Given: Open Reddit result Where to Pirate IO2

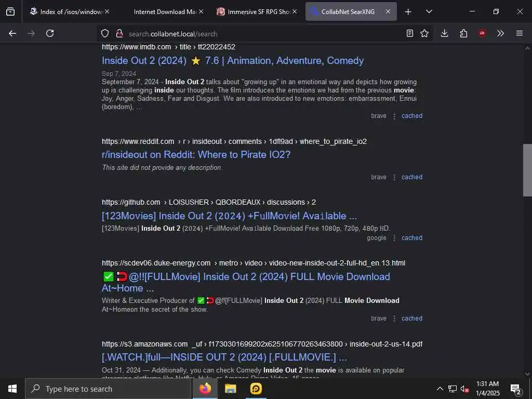Looking at the screenshot, I should (196, 155).
